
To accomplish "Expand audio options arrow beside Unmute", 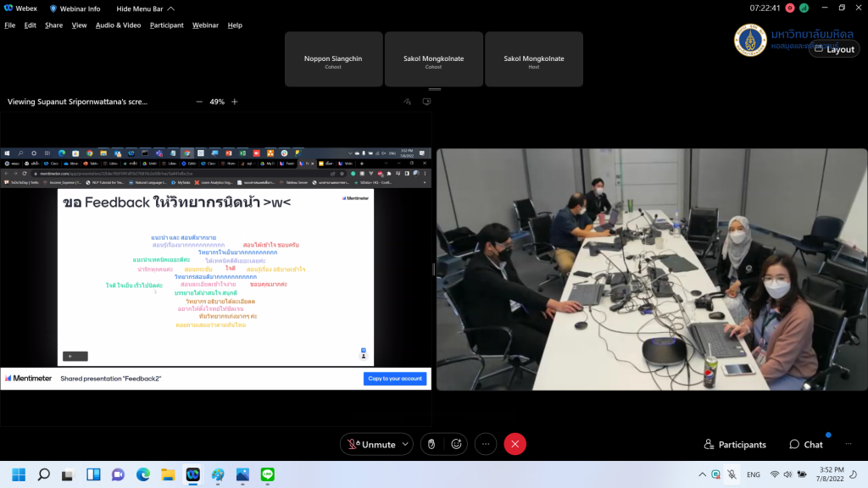I will tap(405, 444).
